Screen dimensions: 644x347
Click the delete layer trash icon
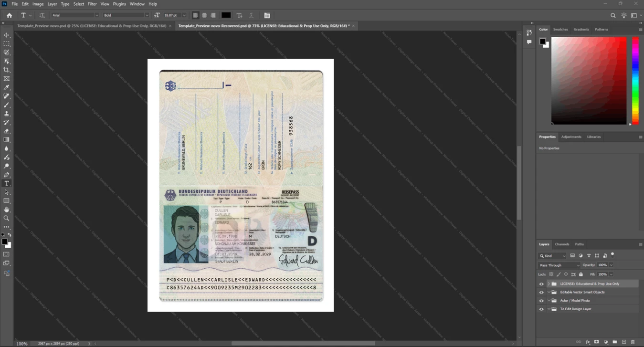[x=633, y=342]
